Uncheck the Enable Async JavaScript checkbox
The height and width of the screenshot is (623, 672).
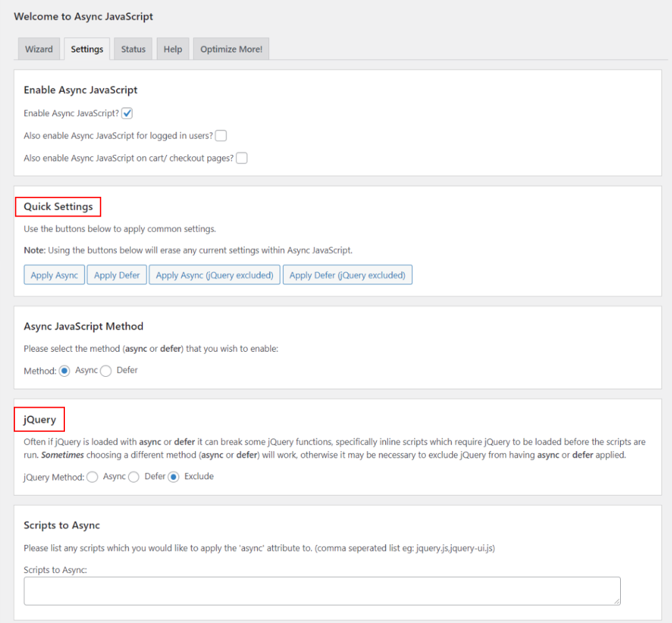127,113
